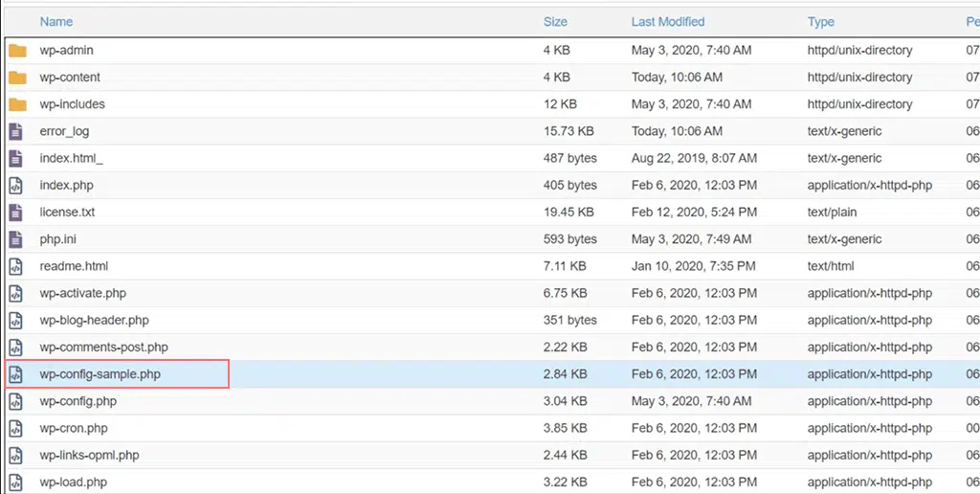Select the wp-activate.php file name

pos(83,293)
